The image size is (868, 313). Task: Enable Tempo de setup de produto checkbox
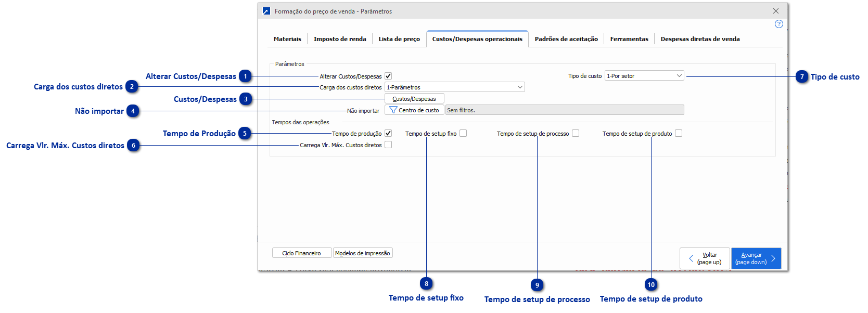pos(679,133)
